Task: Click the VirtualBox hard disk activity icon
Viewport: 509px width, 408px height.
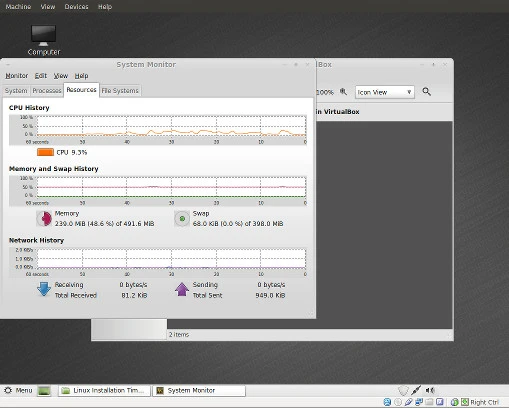Action: (x=387, y=402)
